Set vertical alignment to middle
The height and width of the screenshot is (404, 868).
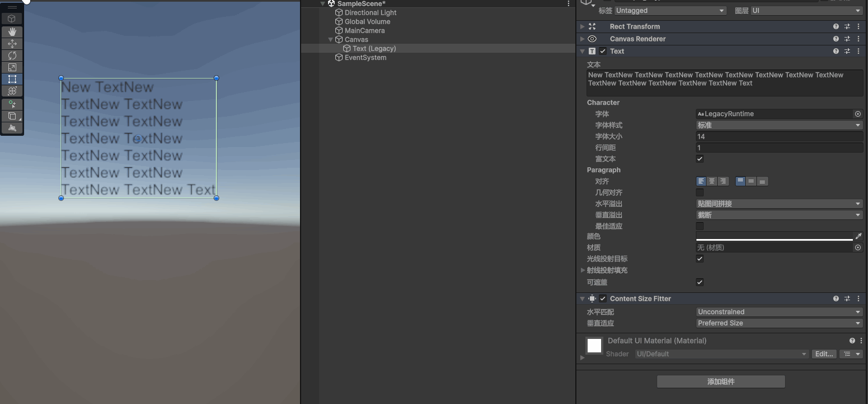(x=751, y=181)
